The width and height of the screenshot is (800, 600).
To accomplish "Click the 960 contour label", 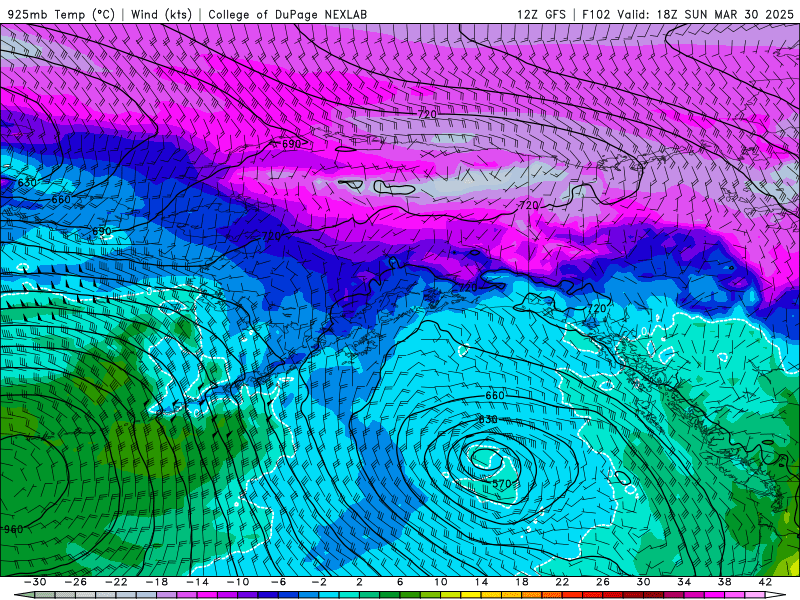I will pyautogui.click(x=13, y=529).
